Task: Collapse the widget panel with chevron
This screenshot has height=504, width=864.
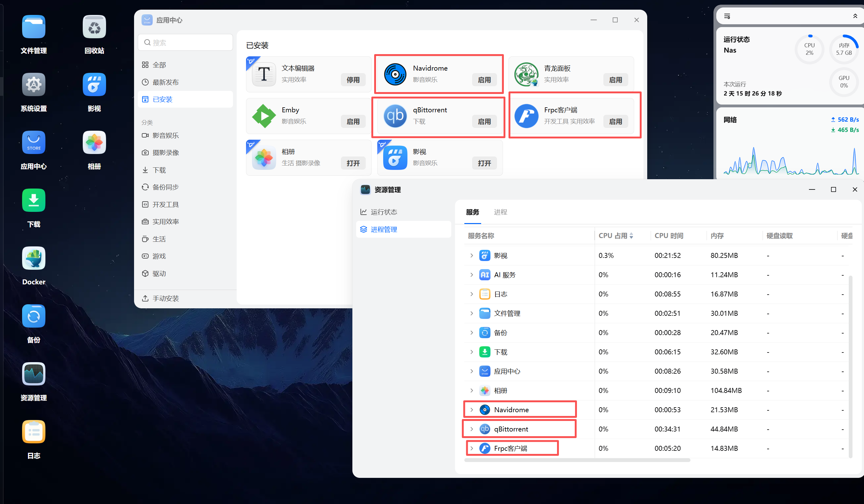Action: pyautogui.click(x=855, y=16)
